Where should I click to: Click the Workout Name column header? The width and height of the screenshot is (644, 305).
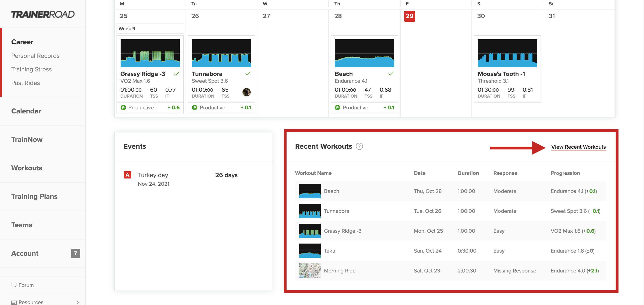[x=313, y=173]
